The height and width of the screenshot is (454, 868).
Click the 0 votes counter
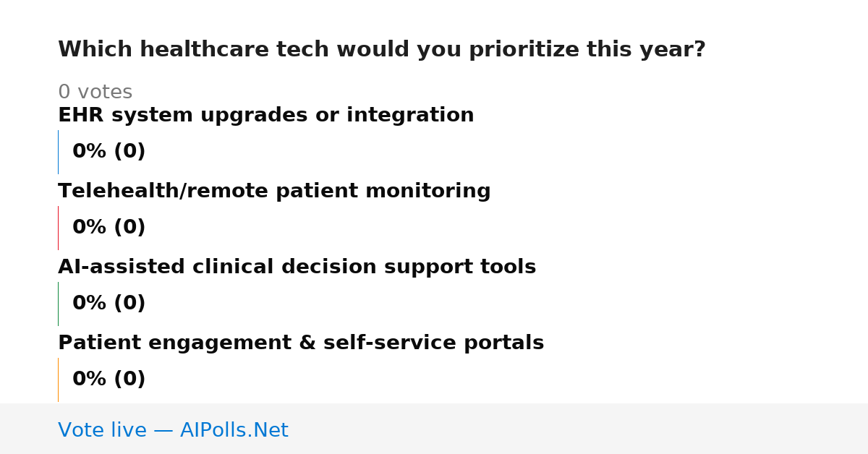(95, 93)
